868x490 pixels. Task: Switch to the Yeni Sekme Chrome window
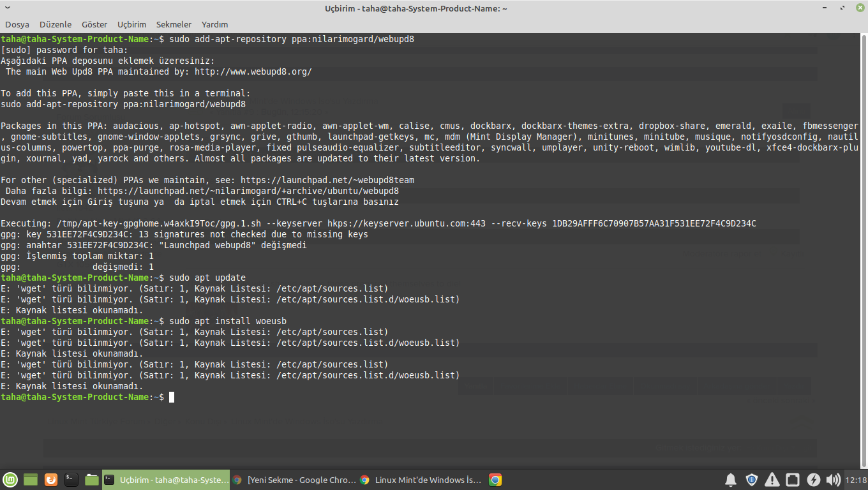(293, 480)
